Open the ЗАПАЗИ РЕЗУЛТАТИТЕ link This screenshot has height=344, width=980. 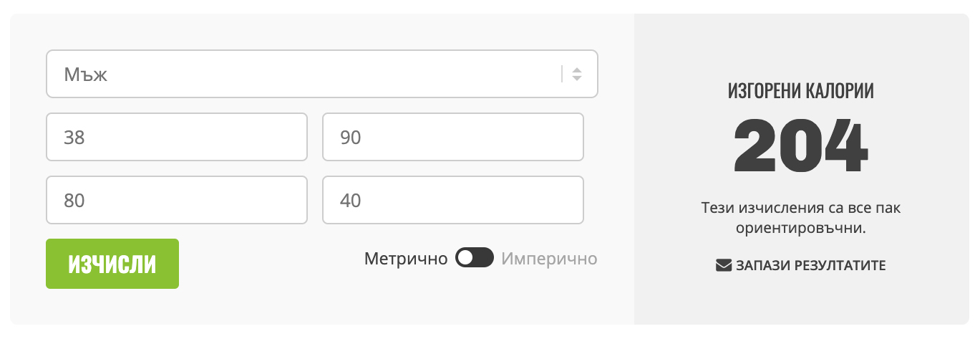tap(810, 266)
